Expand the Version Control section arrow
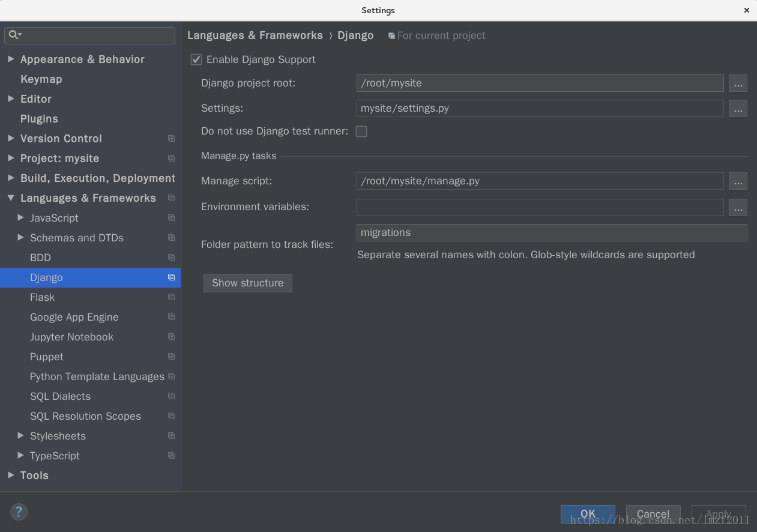 [11, 138]
